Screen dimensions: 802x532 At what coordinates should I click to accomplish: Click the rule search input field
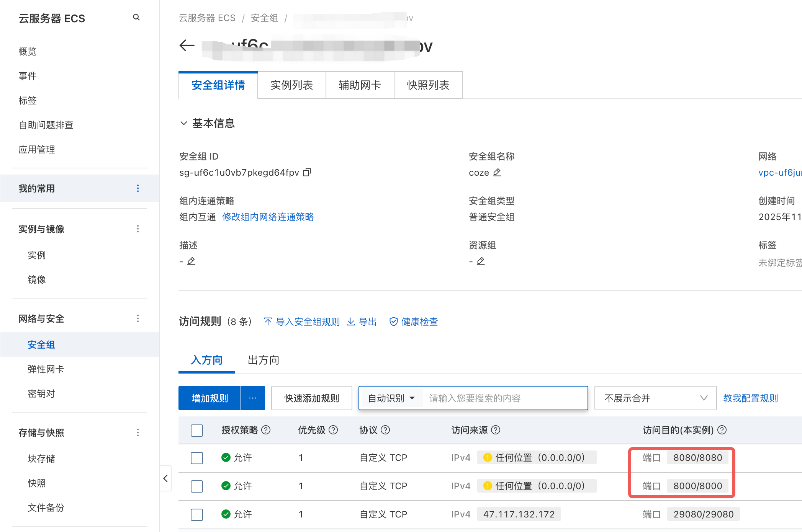[x=504, y=398]
